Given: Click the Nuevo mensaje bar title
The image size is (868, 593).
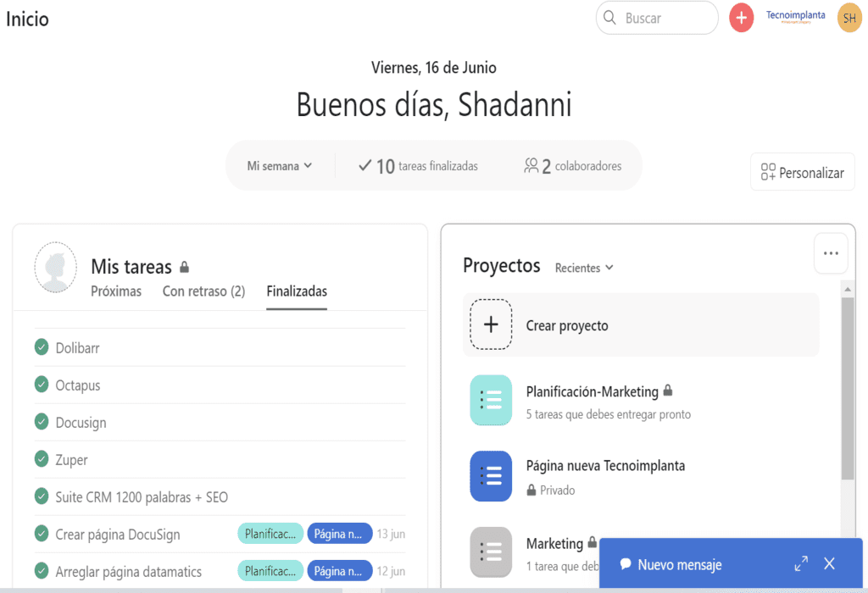Looking at the screenshot, I should pos(679,565).
